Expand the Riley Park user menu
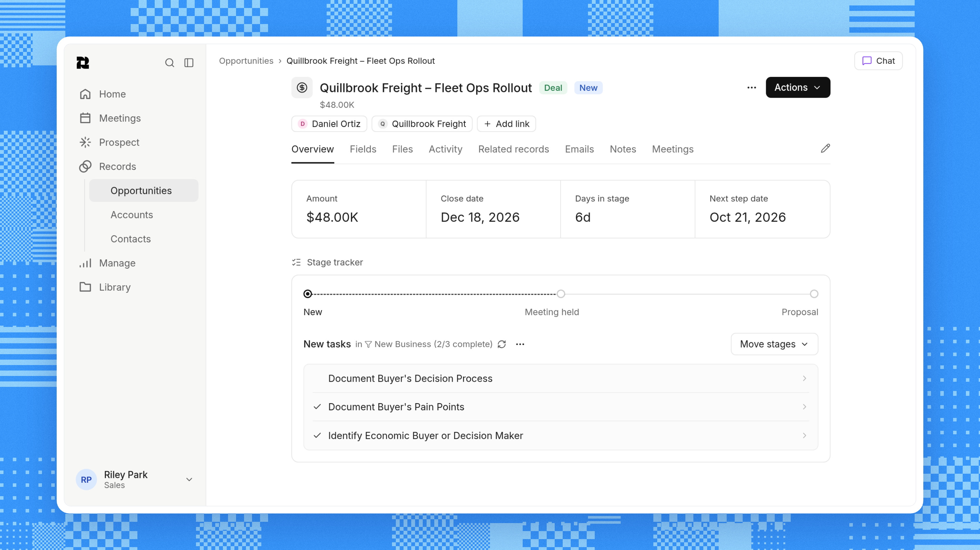The height and width of the screenshot is (550, 980). click(189, 479)
